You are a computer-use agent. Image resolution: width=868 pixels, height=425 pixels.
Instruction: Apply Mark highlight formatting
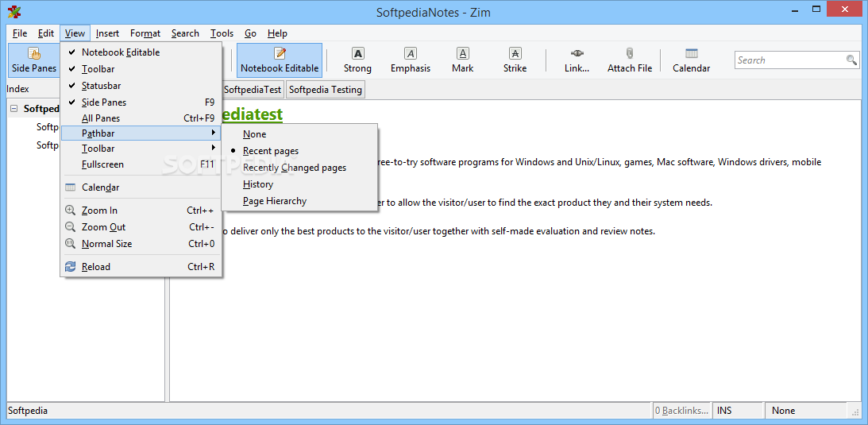coord(463,60)
